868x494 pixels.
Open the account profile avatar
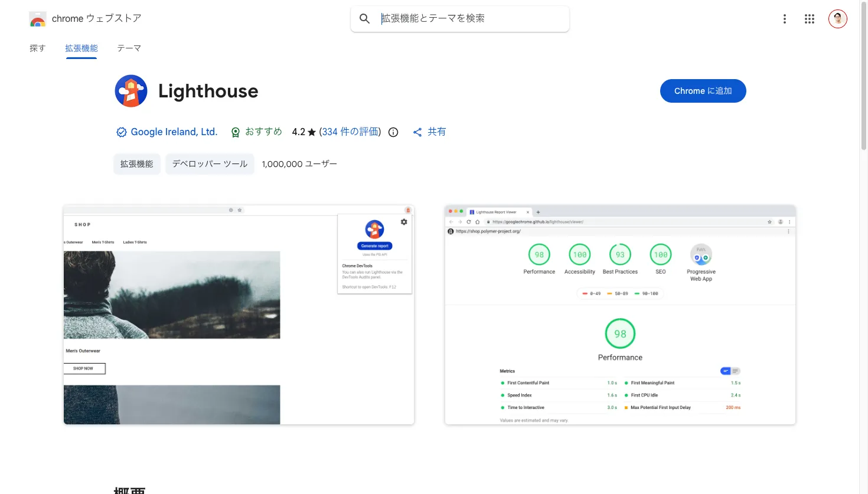click(838, 19)
